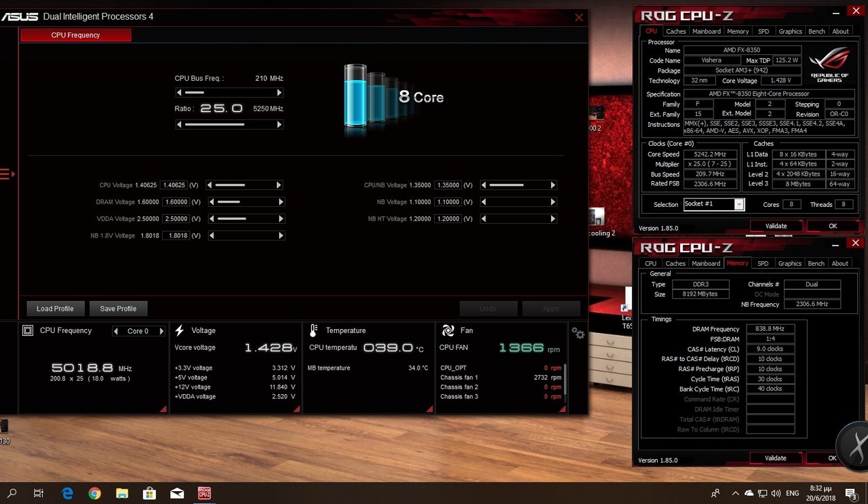This screenshot has height=504, width=868.
Task: Select previous core beside Core 0
Action: tap(116, 331)
